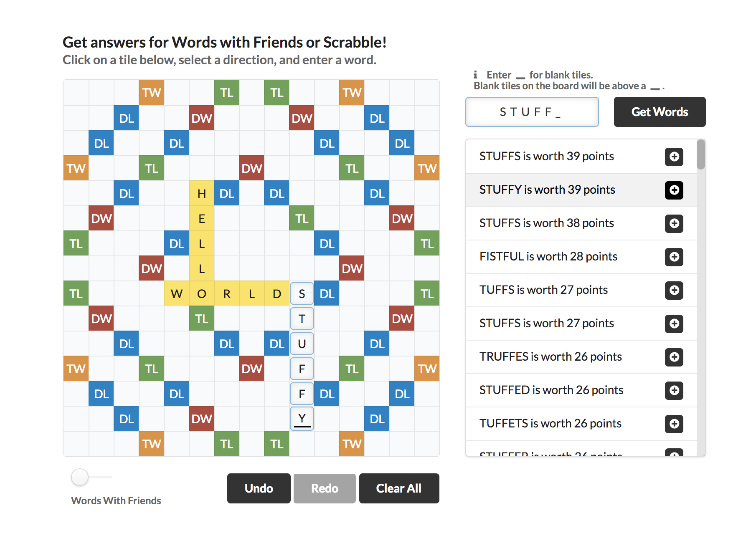Click the W tile of WORLD
The image size is (756, 546).
[176, 293]
